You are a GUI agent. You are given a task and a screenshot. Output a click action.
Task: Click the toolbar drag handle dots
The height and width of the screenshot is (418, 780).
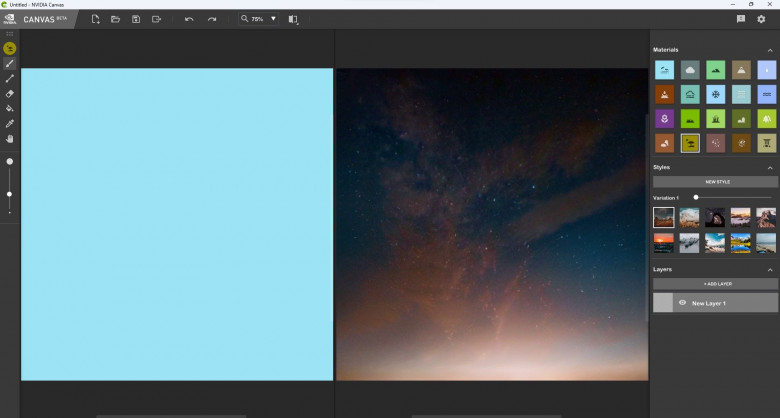[9, 34]
